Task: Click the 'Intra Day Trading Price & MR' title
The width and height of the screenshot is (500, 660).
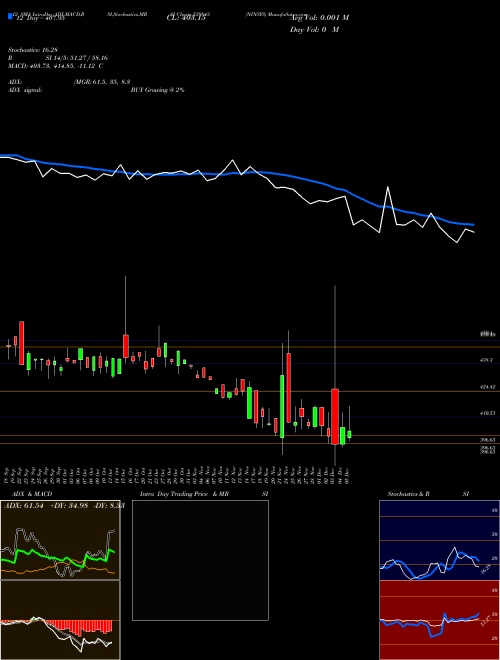Action: pyautogui.click(x=184, y=494)
